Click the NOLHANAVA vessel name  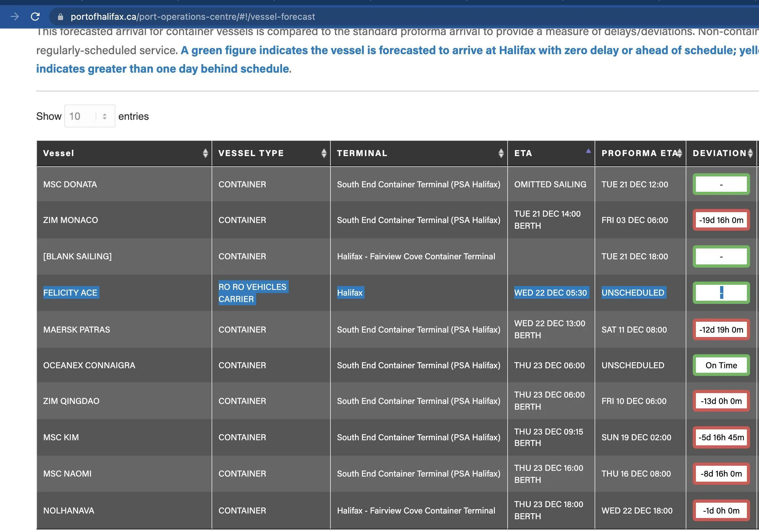69,511
